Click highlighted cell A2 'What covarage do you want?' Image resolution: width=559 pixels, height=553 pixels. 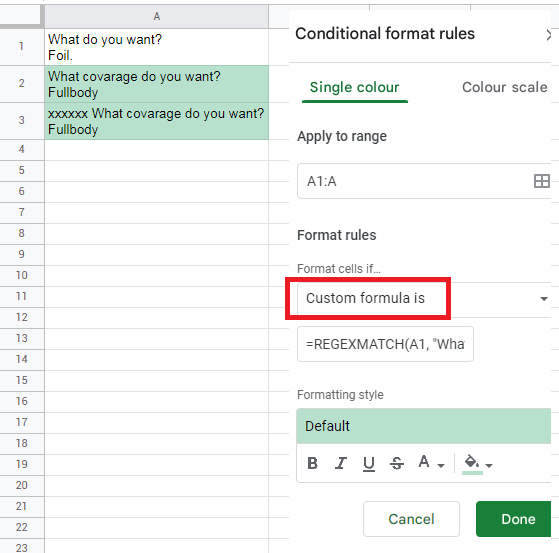[x=157, y=84]
